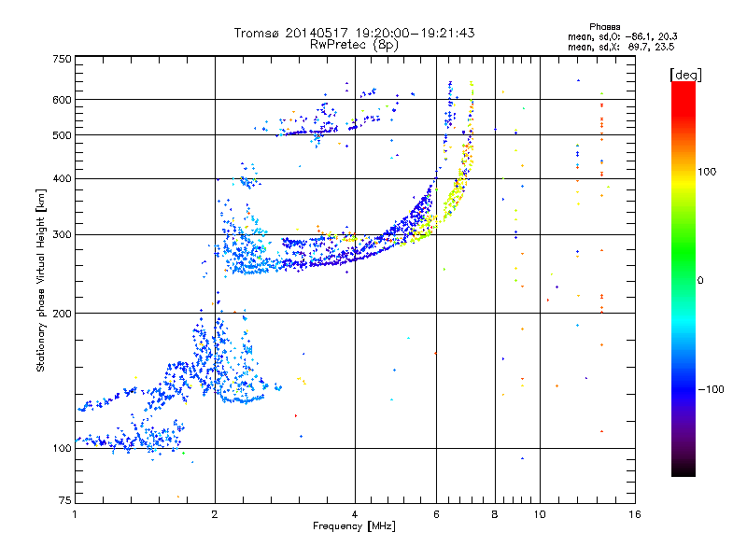Click the 'Frequency [MHz]' axis label
This screenshot has height=560, width=747.
tap(354, 526)
